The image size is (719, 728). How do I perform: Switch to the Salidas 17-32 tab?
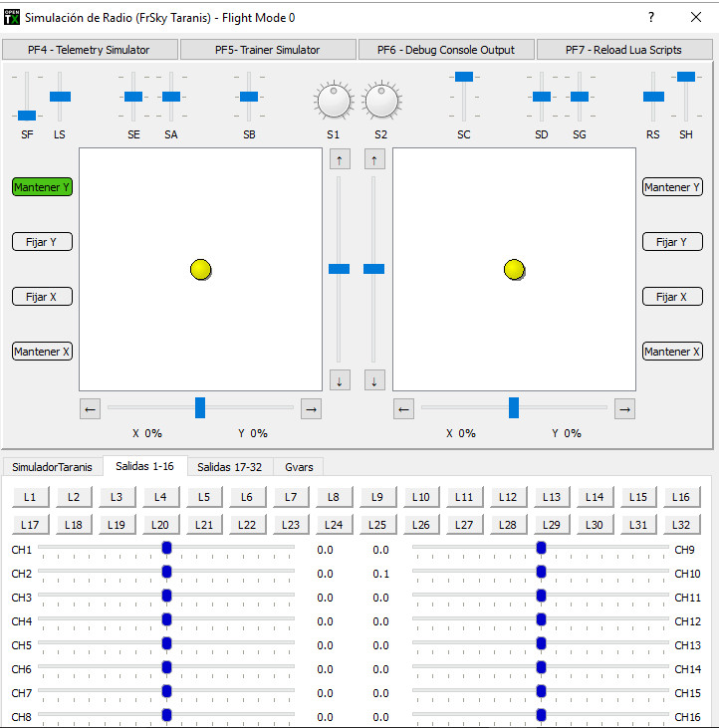229,466
